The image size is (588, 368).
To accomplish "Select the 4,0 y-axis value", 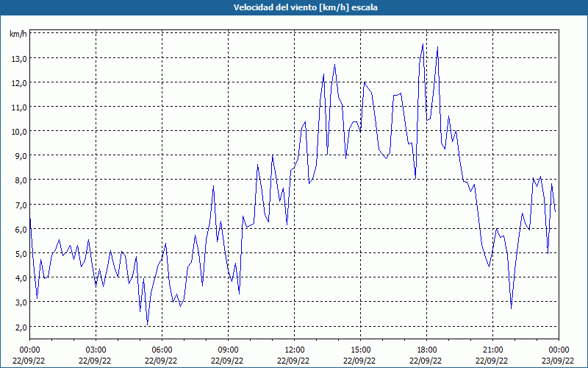I will click(21, 278).
